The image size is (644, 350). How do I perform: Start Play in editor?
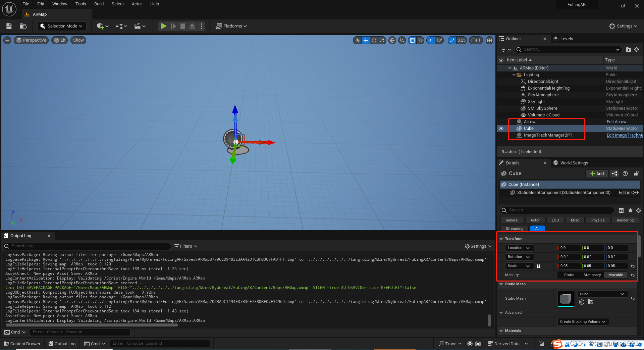(x=164, y=26)
